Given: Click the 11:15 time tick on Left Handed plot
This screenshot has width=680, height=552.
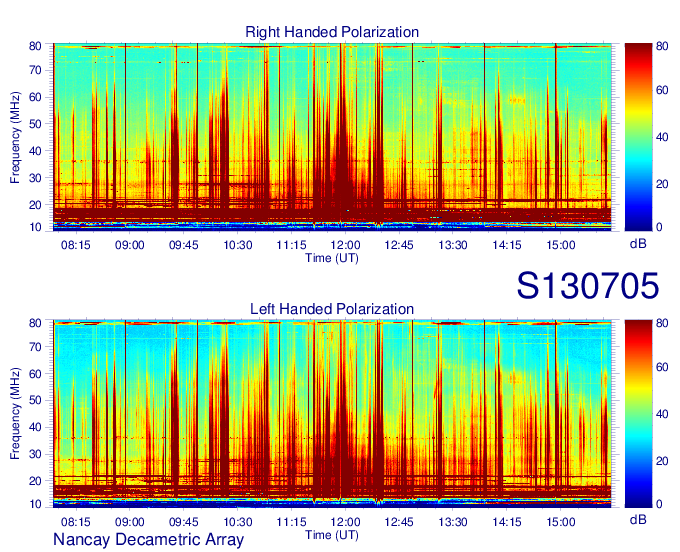Looking at the screenshot, I should click(291, 522).
